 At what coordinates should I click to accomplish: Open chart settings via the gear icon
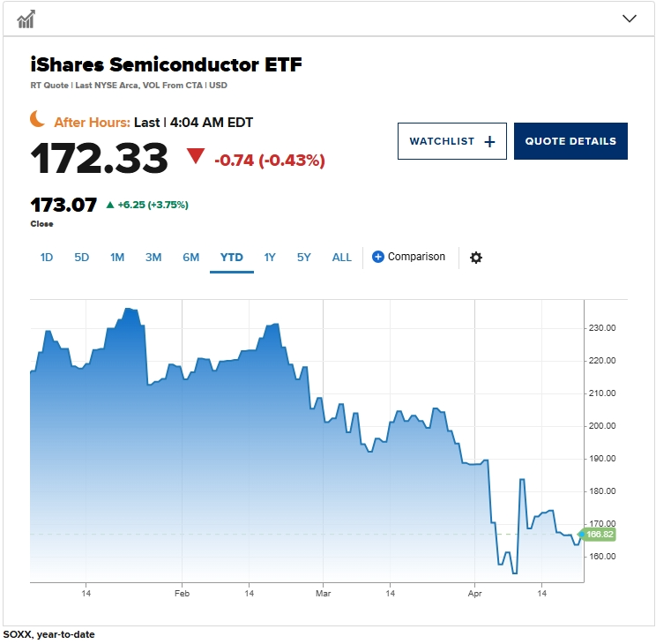pyautogui.click(x=475, y=257)
